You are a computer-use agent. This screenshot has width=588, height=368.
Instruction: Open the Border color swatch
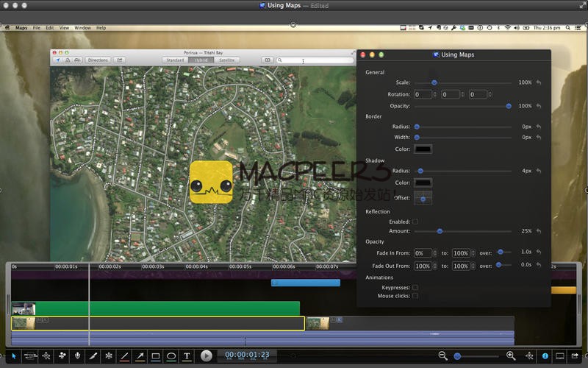coord(423,149)
